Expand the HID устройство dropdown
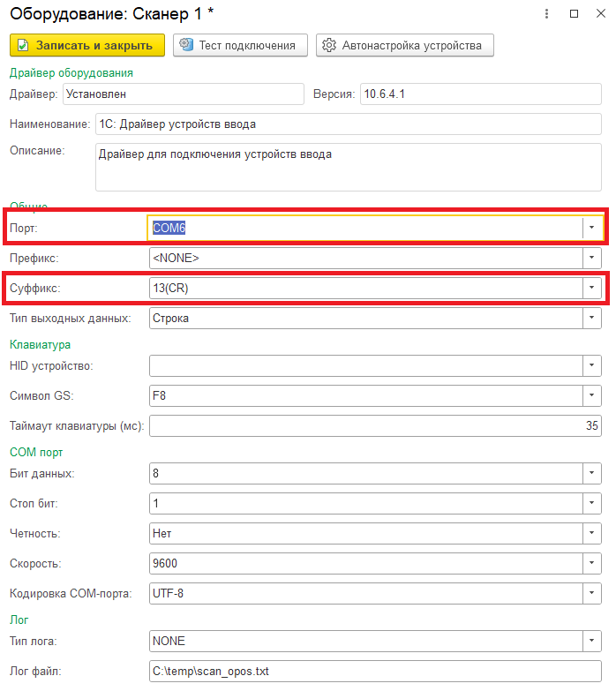 [591, 365]
